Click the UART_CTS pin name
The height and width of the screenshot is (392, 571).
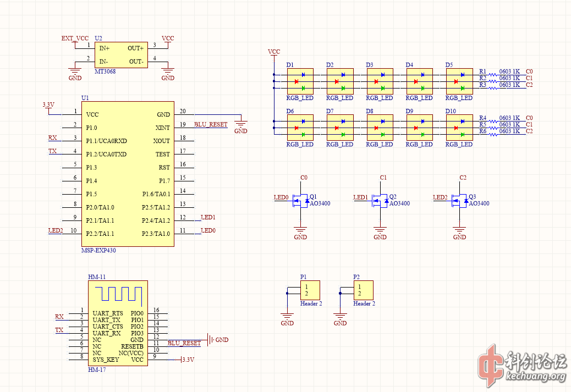[x=108, y=327]
